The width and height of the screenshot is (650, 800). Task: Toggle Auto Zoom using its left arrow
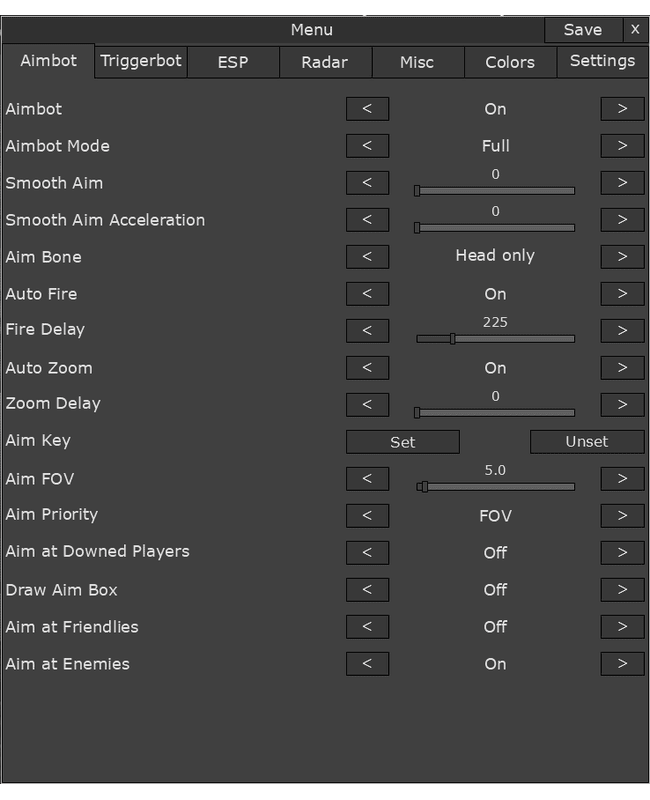[367, 368]
